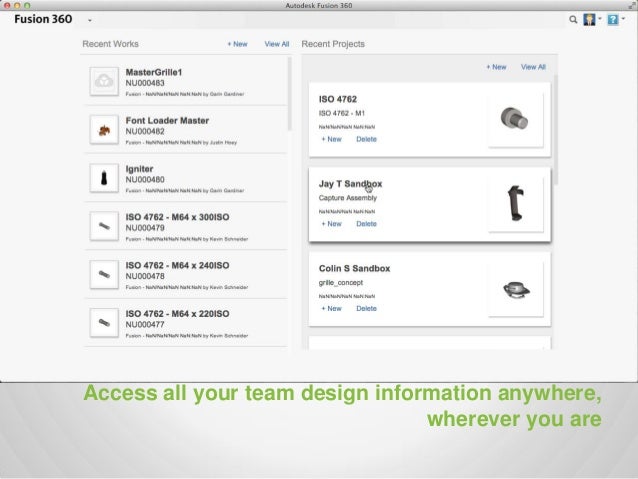Open the Font Loader Master thumbnail
638x479 pixels.
tap(104, 130)
